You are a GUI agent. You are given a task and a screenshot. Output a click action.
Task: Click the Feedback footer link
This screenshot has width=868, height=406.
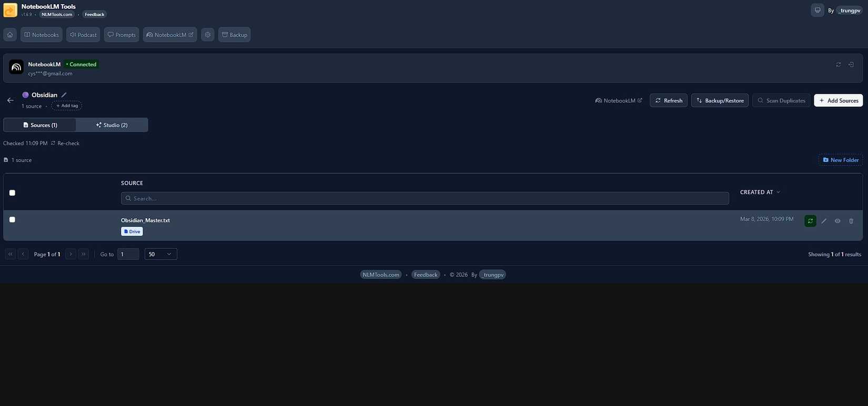(x=426, y=275)
